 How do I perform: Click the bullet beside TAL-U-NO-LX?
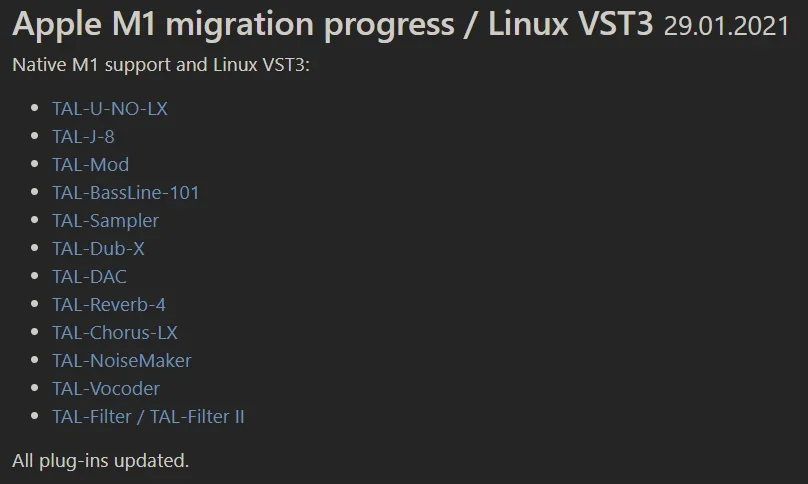coord(35,108)
